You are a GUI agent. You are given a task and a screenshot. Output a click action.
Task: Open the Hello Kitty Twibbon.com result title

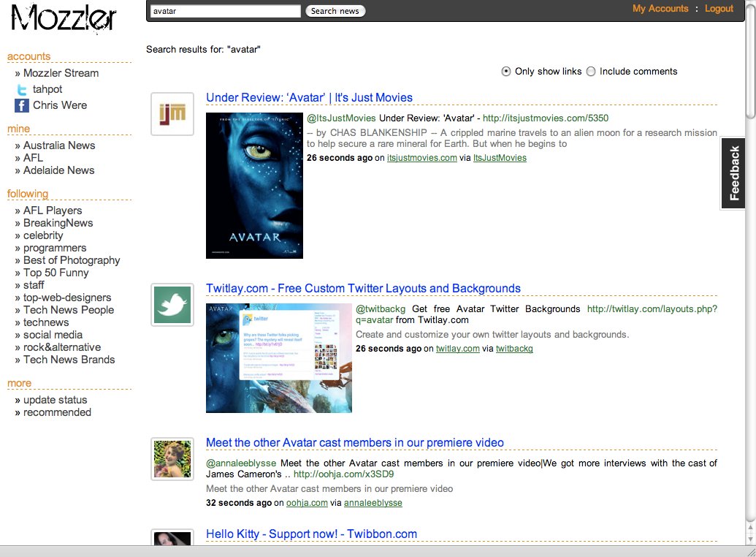[311, 534]
